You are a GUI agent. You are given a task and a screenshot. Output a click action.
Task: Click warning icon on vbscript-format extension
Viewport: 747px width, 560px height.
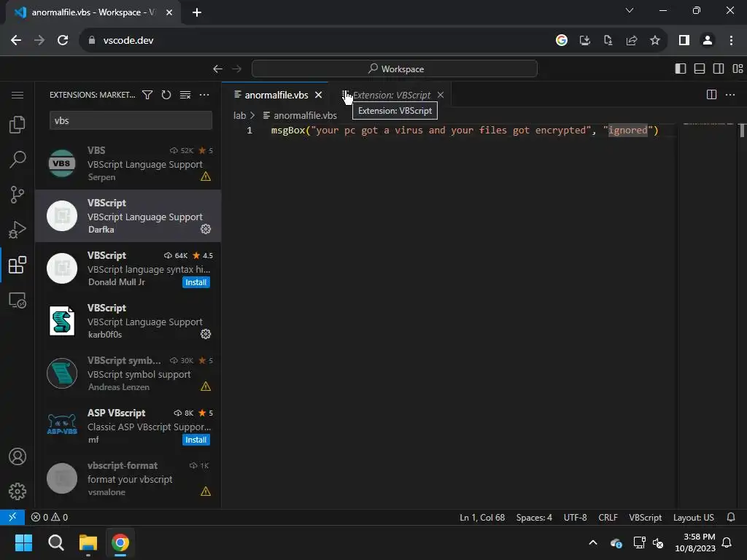point(205,491)
